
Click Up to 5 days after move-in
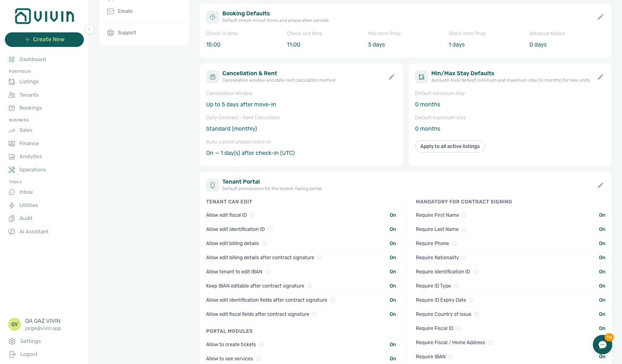[x=241, y=104]
